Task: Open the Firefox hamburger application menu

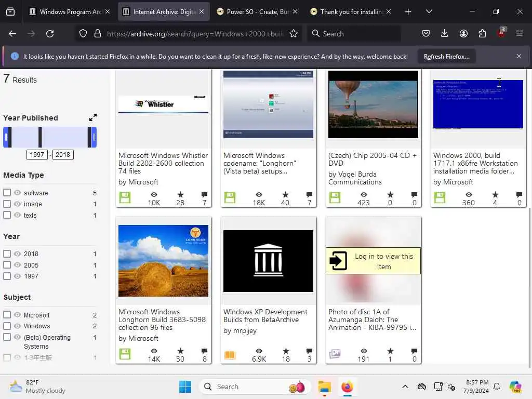Action: (520, 33)
